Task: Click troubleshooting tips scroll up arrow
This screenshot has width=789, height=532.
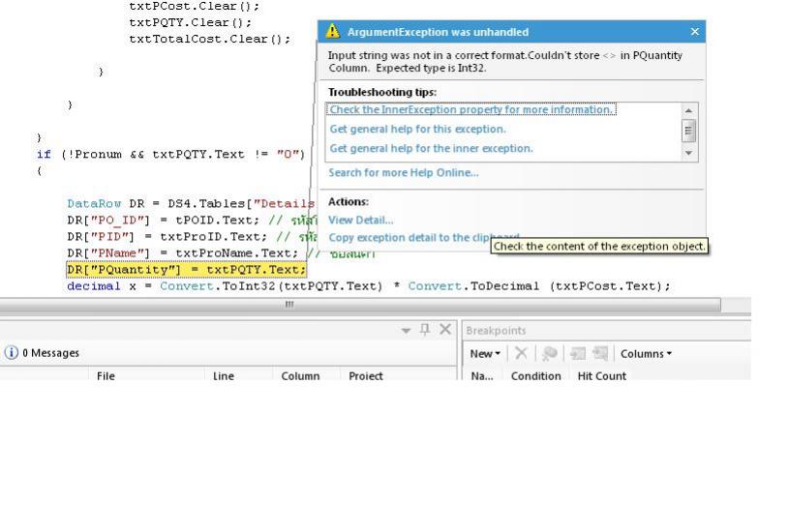Action: (x=689, y=110)
